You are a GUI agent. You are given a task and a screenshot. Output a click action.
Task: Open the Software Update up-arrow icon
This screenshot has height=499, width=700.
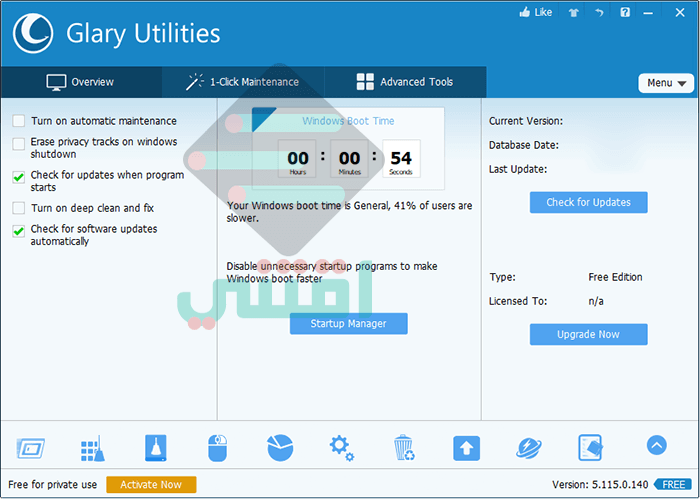467,448
